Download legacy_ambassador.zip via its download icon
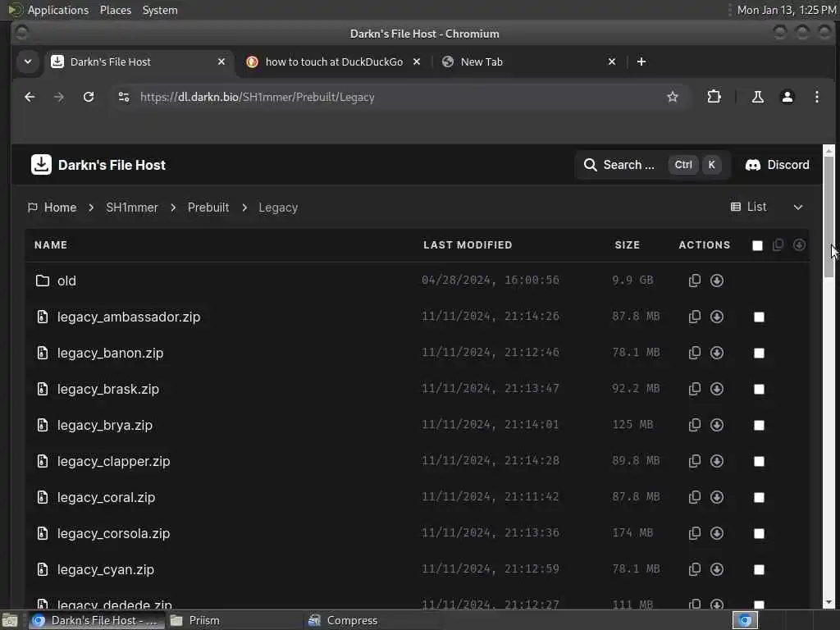The width and height of the screenshot is (840, 630). pyautogui.click(x=717, y=317)
